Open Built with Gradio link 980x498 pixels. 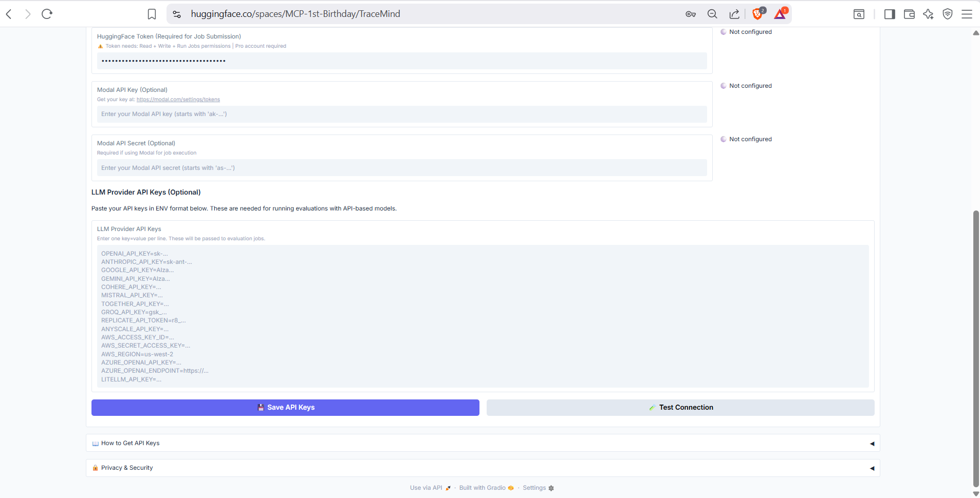click(x=486, y=488)
